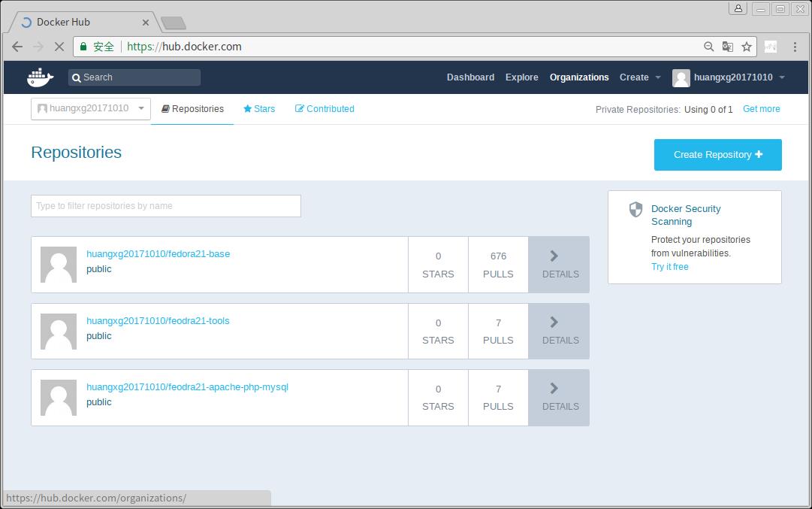Click the secure padlock icon
The image size is (812, 509).
pos(83,47)
